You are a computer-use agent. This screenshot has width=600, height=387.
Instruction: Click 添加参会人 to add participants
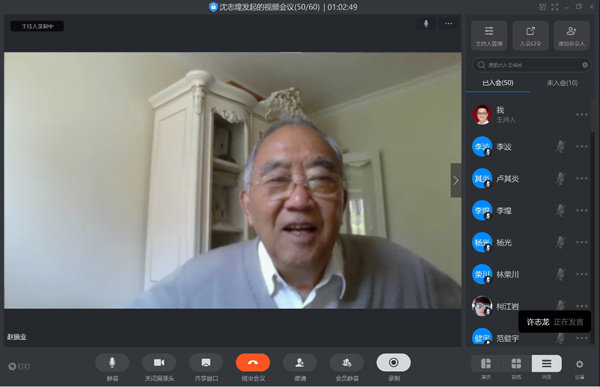pos(571,36)
